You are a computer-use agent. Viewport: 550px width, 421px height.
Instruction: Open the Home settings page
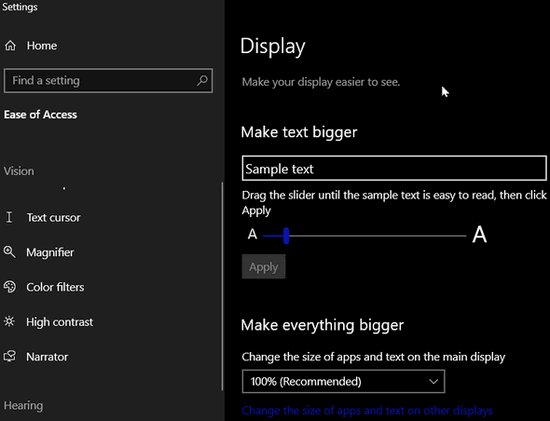tap(42, 46)
